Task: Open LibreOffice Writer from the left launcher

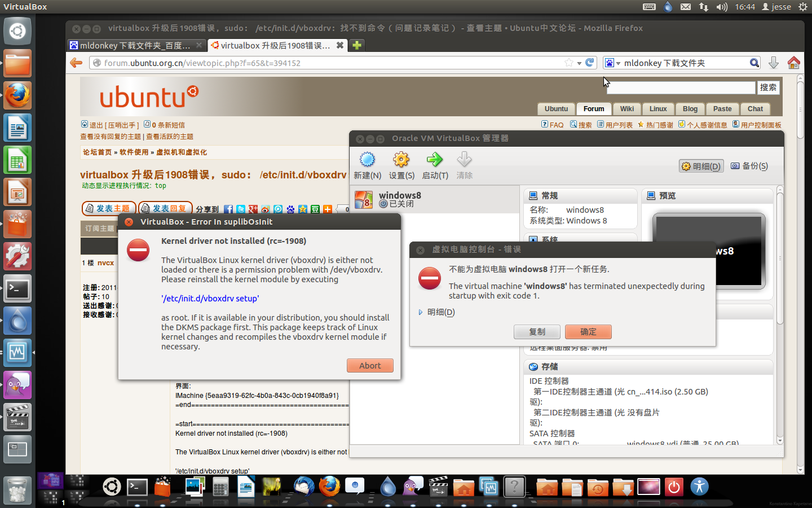Action: pyautogui.click(x=17, y=128)
